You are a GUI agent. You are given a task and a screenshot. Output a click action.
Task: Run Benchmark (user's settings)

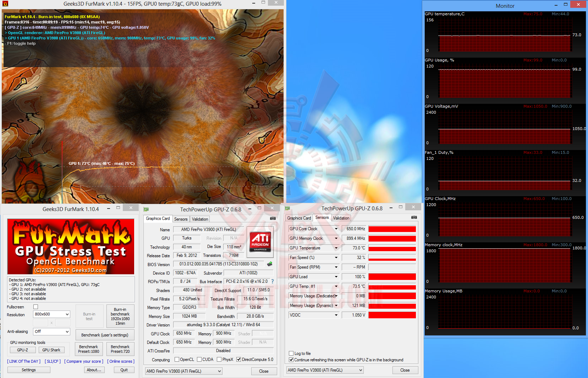[x=105, y=335]
